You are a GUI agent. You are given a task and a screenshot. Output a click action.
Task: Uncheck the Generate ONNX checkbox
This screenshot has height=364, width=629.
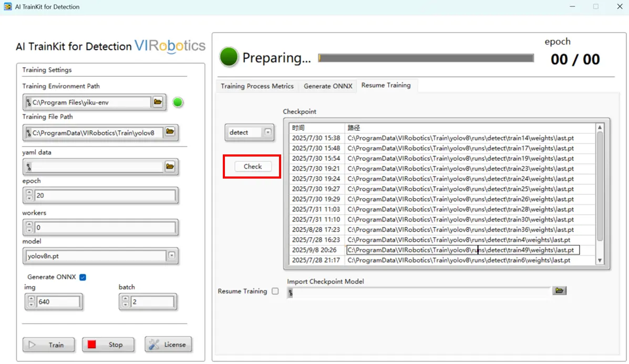point(83,277)
